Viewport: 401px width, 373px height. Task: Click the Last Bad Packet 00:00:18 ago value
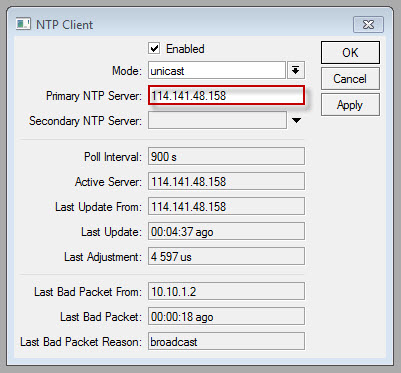point(226,317)
